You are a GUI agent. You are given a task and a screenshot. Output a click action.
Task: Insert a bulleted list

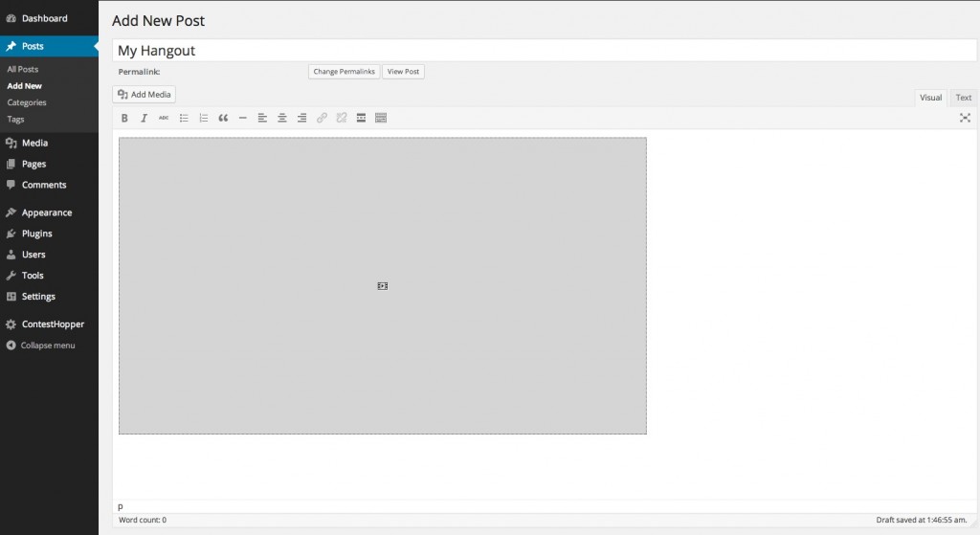184,118
